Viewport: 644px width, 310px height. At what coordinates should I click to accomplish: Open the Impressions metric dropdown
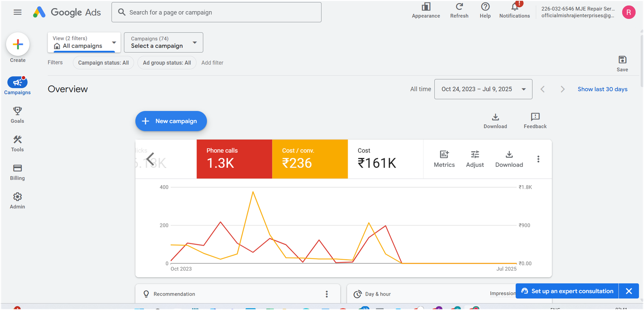point(503,293)
